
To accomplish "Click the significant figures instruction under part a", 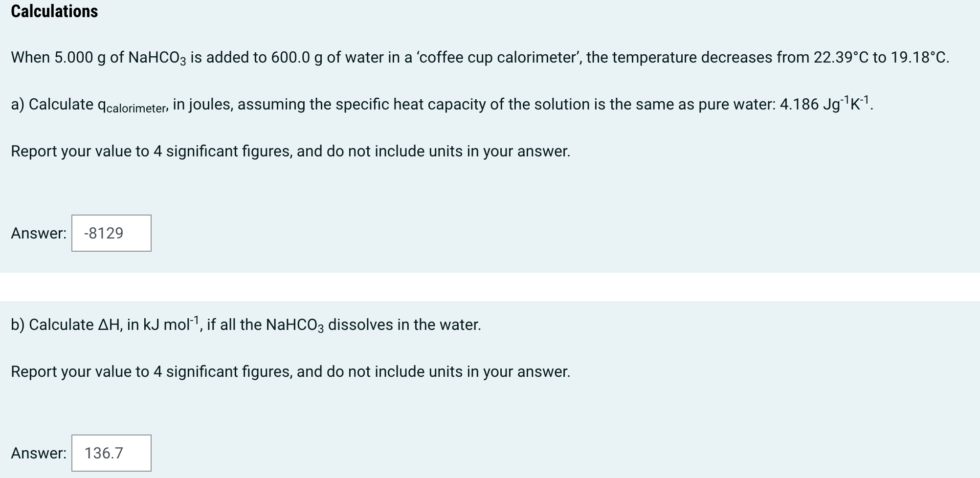I will [x=290, y=151].
